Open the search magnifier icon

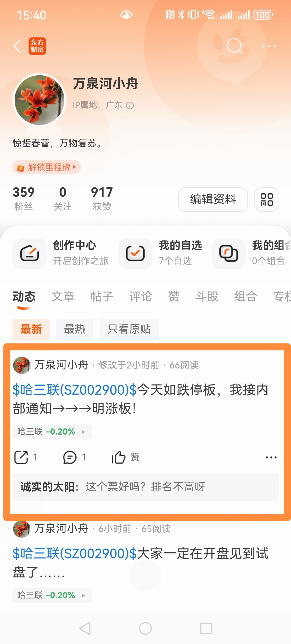235,46
